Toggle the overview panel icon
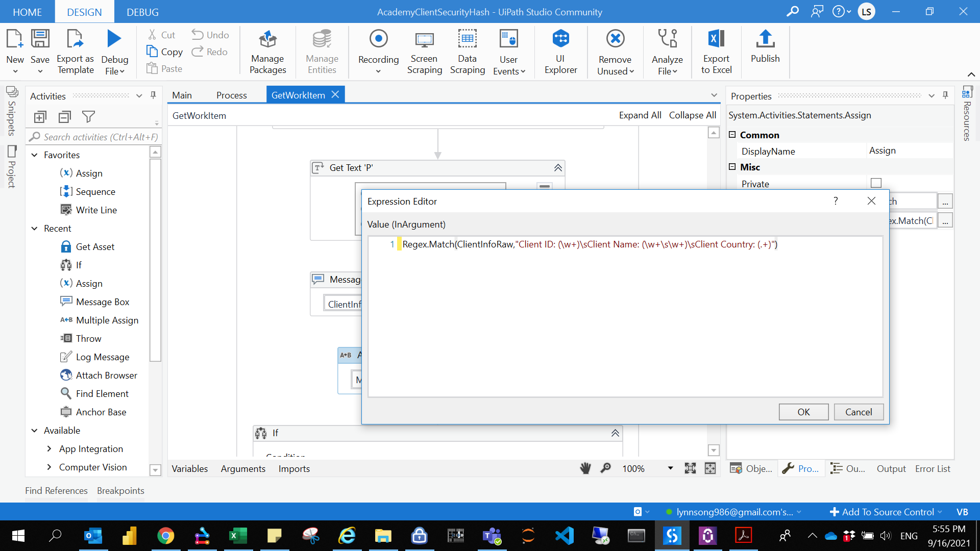Image resolution: width=980 pixels, height=551 pixels. coord(710,468)
